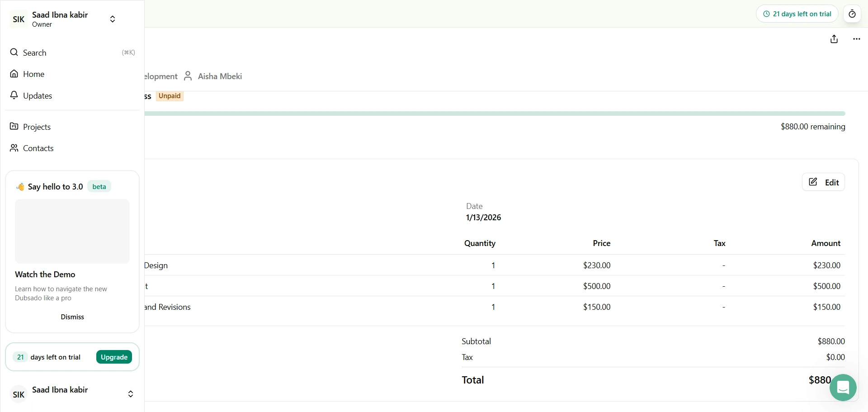The width and height of the screenshot is (868, 412).
Task: Click the payment progress bar showing $880.00 remaining
Action: click(497, 114)
